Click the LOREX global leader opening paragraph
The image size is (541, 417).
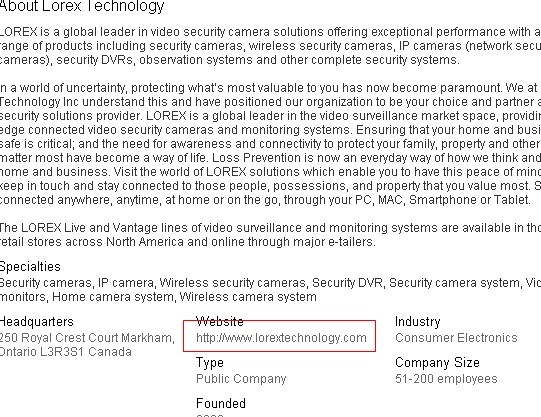(x=270, y=46)
